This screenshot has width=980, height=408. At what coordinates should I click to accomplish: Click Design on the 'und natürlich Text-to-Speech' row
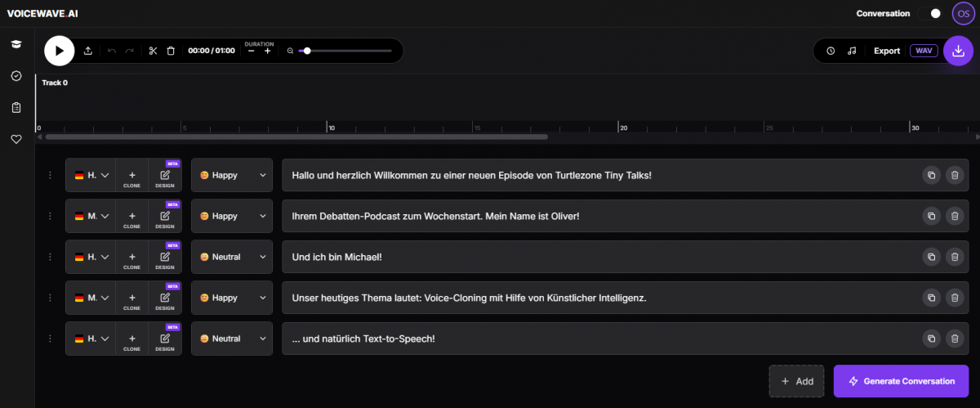click(x=165, y=340)
